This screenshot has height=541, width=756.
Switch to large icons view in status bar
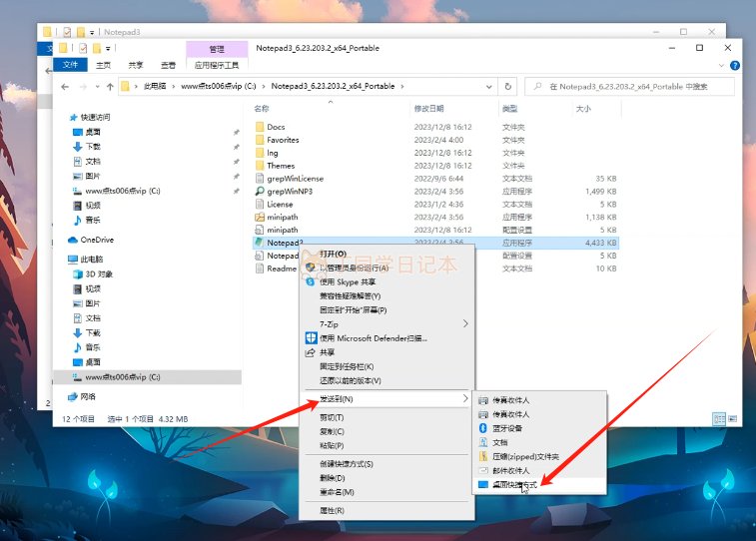pyautogui.click(x=733, y=418)
